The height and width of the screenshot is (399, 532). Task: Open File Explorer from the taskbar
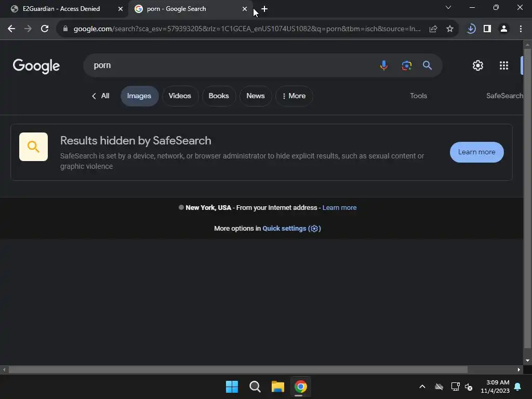tap(277, 387)
